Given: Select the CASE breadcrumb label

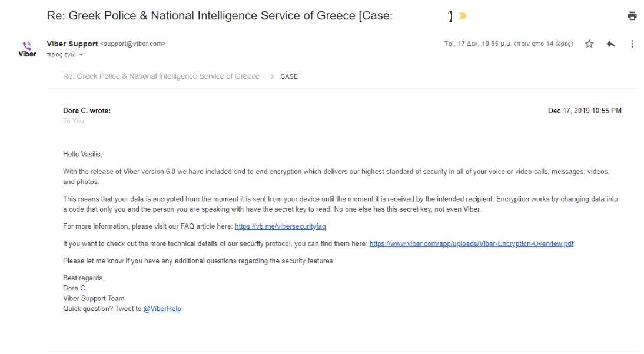Looking at the screenshot, I should tap(289, 76).
